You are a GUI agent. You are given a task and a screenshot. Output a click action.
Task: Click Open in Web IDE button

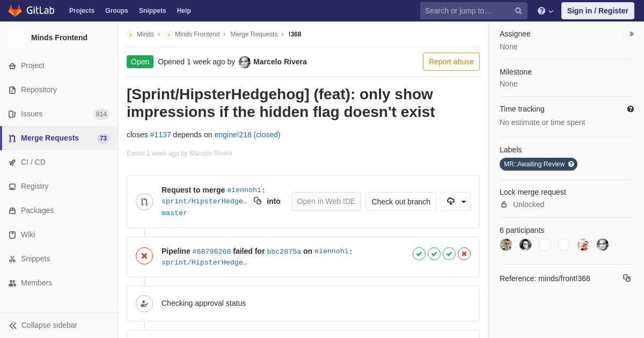pos(326,201)
